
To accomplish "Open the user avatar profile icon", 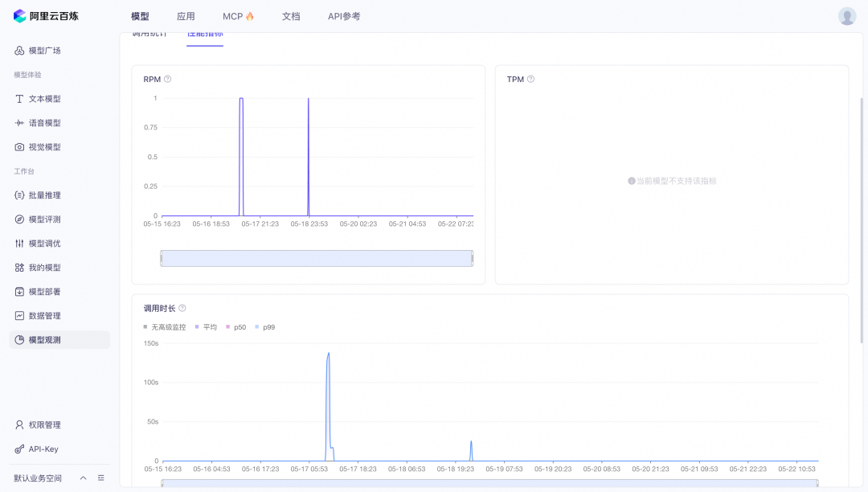I will pyautogui.click(x=847, y=16).
